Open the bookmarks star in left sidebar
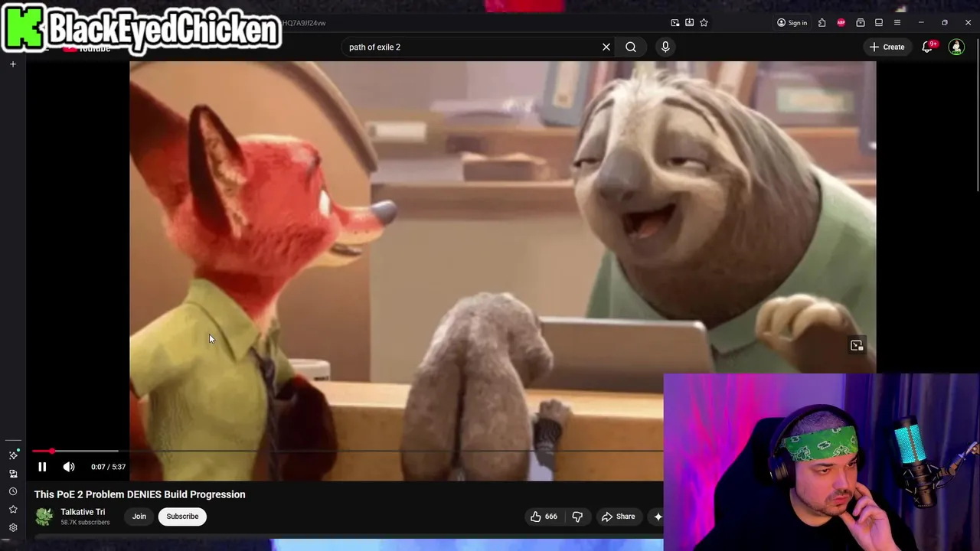 [x=13, y=510]
